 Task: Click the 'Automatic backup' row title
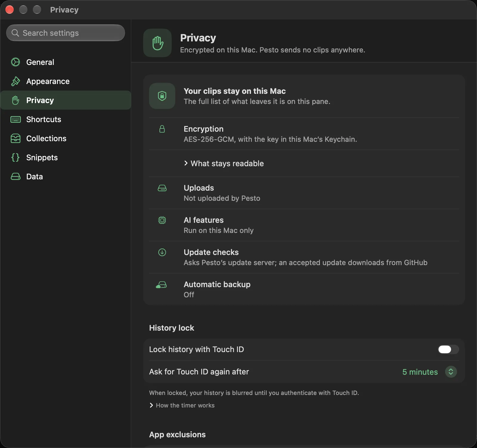click(217, 284)
